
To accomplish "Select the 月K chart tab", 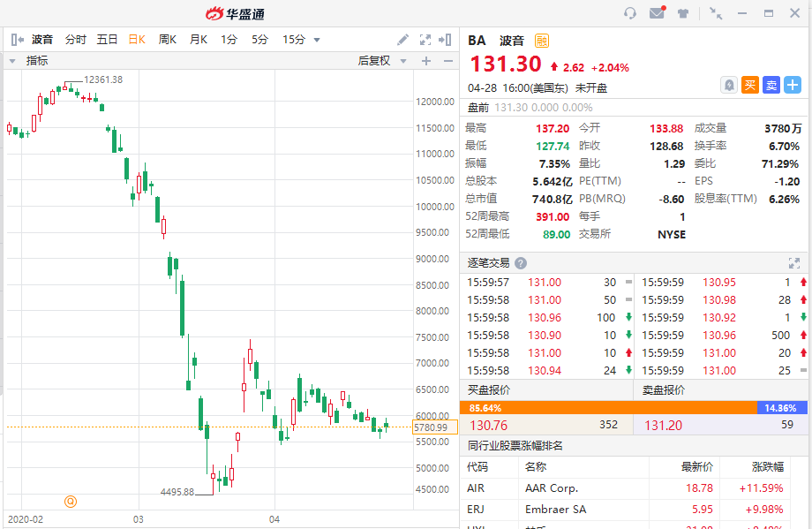I will pyautogui.click(x=199, y=40).
